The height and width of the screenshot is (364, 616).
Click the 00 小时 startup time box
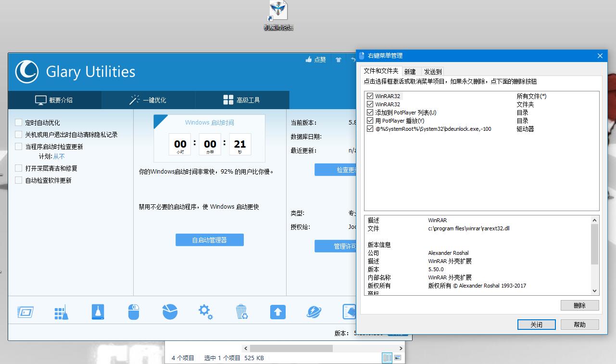(x=180, y=145)
